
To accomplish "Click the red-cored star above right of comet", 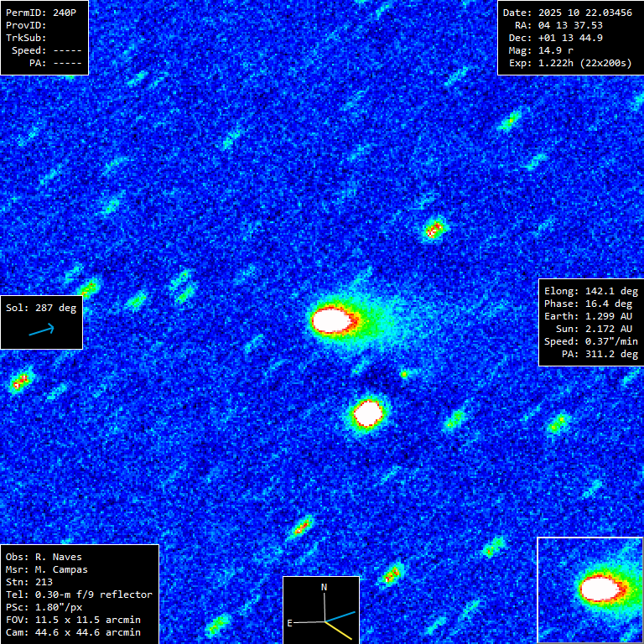I will click(434, 228).
